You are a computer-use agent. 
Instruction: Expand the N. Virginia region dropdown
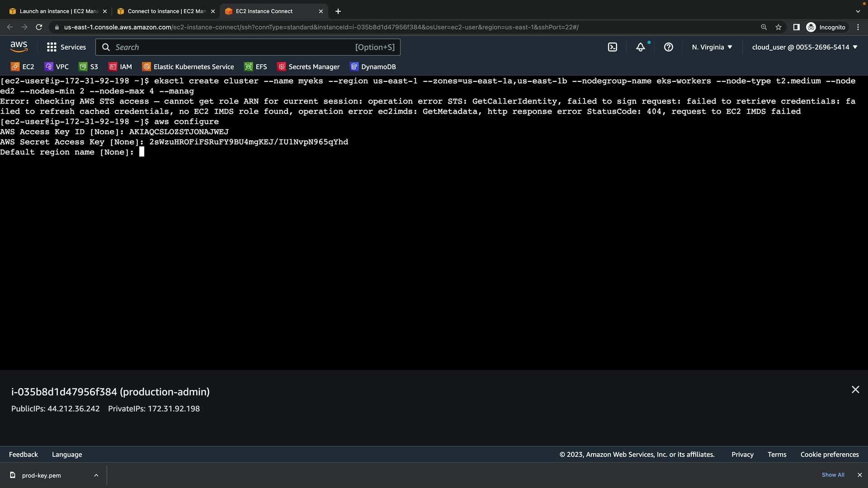click(x=712, y=47)
